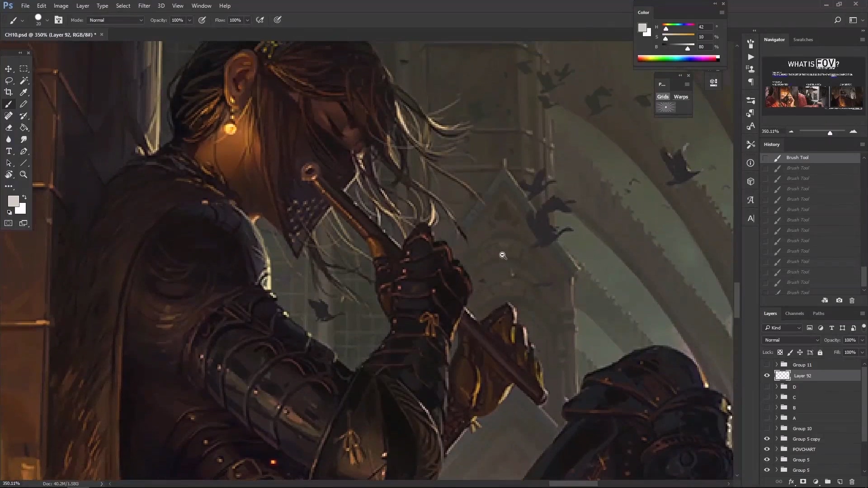This screenshot has height=488, width=868.
Task: Open the History panel options menu
Action: (x=862, y=145)
